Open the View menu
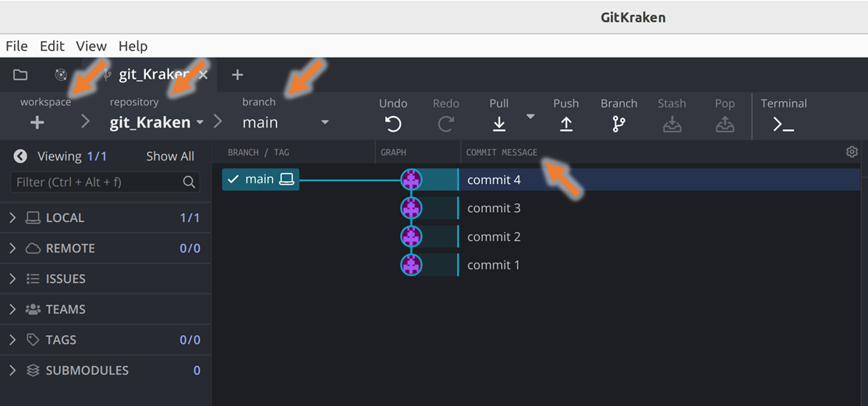The width and height of the screenshot is (868, 406). tap(91, 46)
